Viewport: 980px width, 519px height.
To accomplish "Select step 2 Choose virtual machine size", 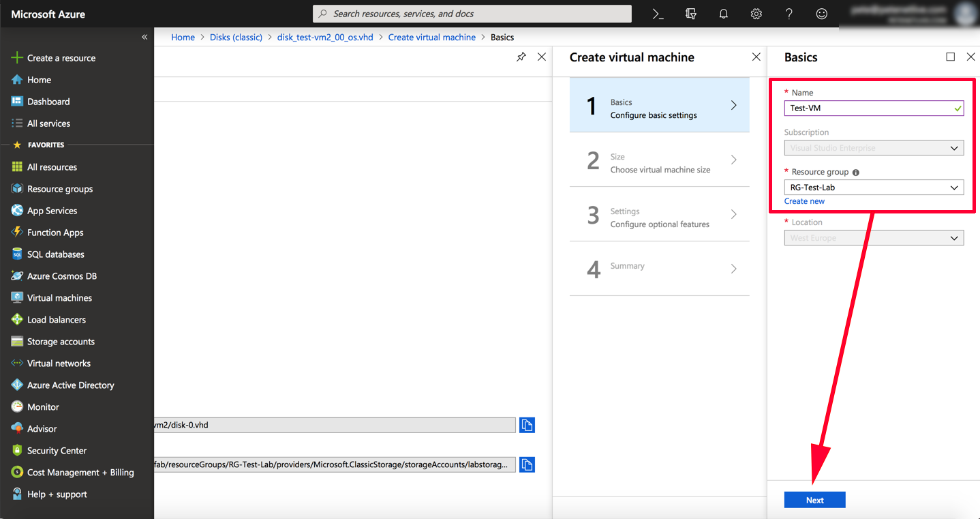I will [x=659, y=160].
